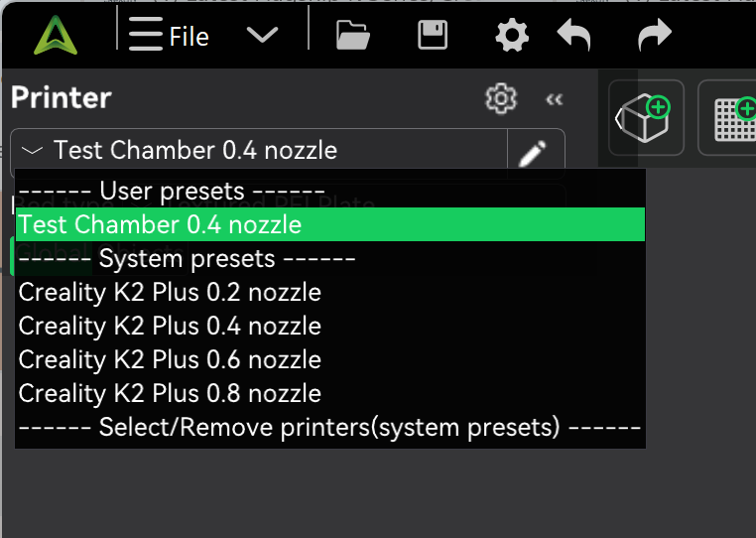Open Select/Remove printers(system presets) entry
Screen dimensions: 756x538
tap(330, 428)
